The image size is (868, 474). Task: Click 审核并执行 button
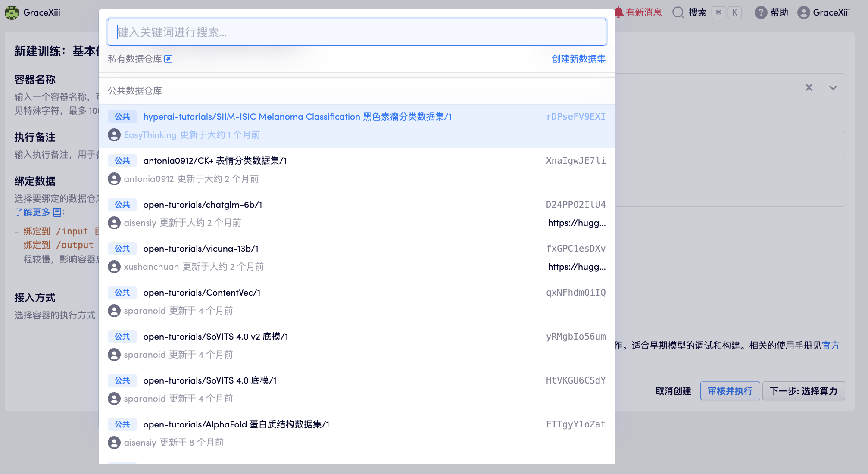coord(730,391)
